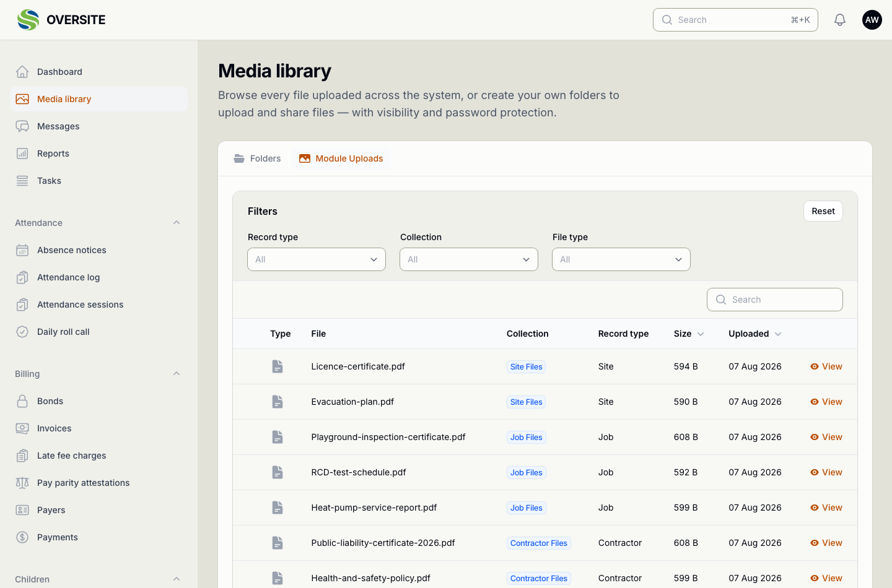This screenshot has height=588, width=892.
Task: View RCD-test-schedule.pdf
Action: (x=826, y=472)
